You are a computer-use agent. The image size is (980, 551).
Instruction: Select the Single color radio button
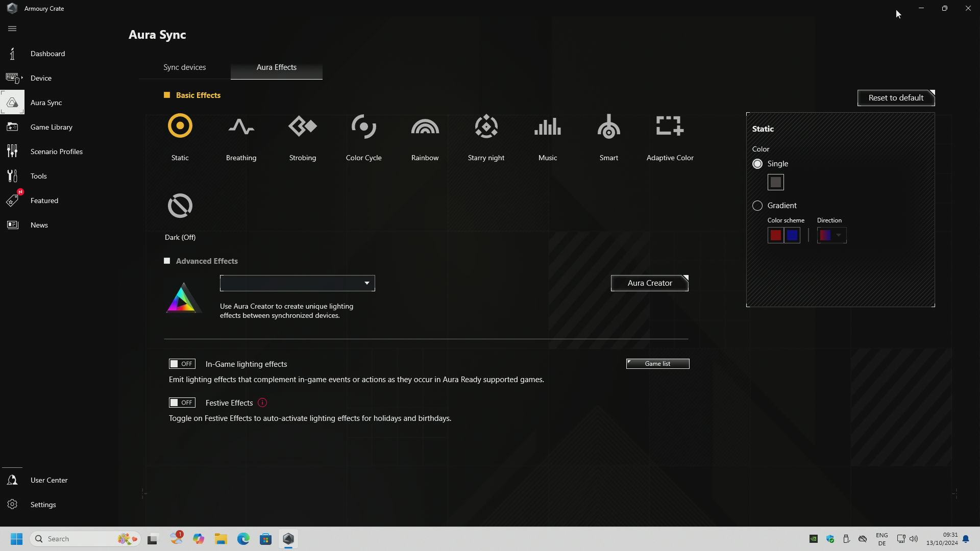click(757, 164)
